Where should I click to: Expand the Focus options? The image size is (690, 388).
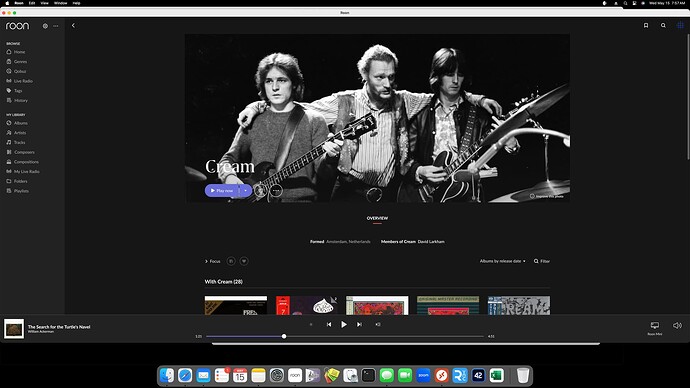point(213,261)
